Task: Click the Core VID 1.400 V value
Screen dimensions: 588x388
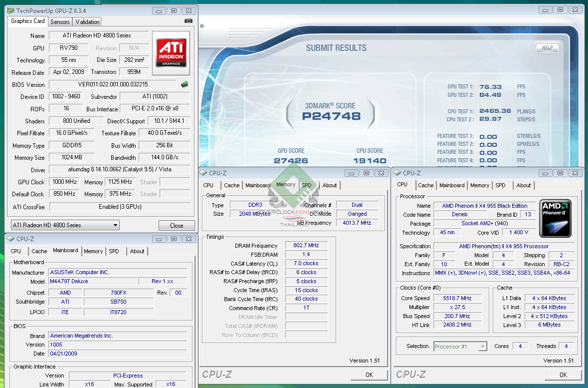Action: pyautogui.click(x=519, y=233)
